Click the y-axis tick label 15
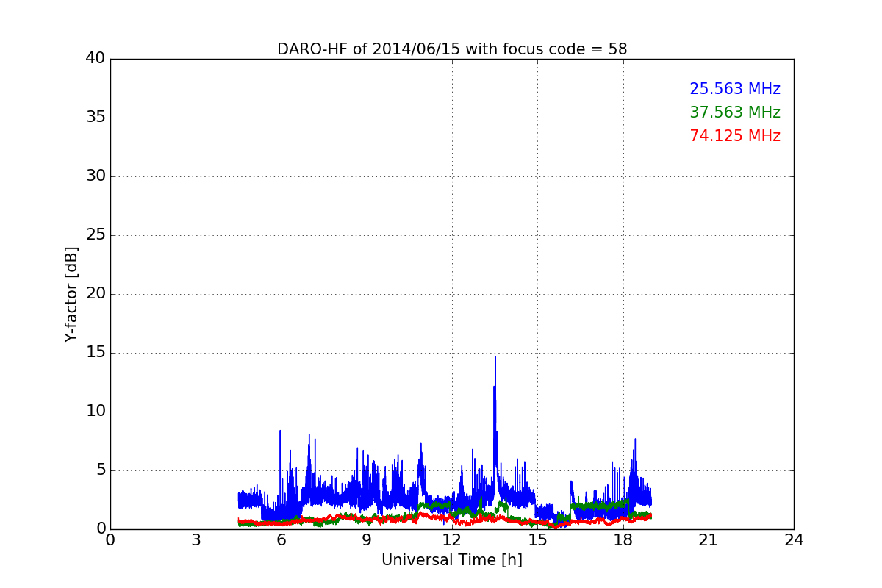The height and width of the screenshot is (588, 882). point(96,353)
